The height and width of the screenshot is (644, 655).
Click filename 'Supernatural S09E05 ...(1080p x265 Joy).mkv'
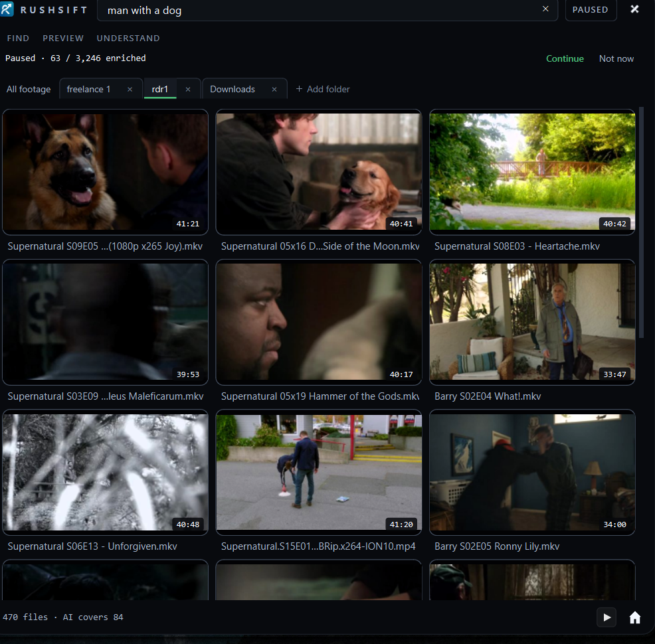coord(105,246)
